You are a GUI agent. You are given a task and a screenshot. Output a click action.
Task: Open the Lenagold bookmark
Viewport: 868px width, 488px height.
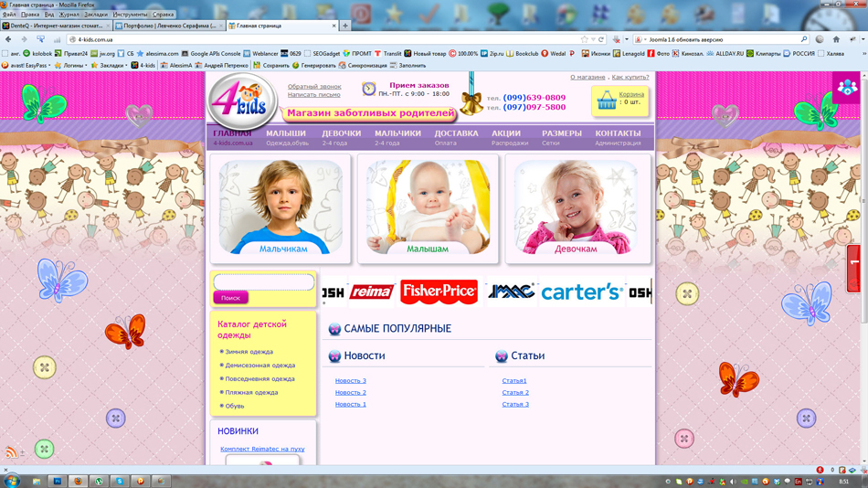tap(629, 54)
